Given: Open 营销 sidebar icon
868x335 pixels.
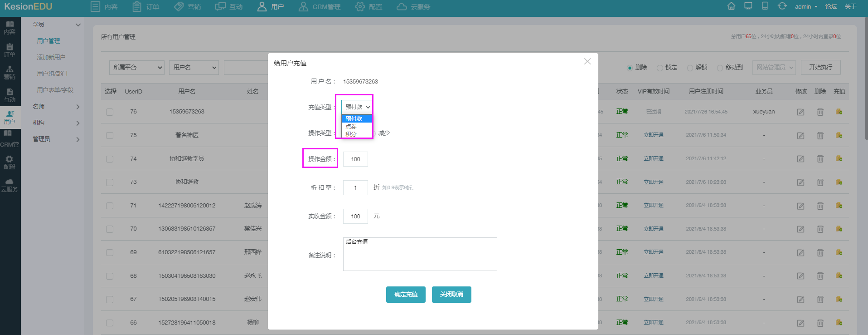Looking at the screenshot, I should [10, 73].
